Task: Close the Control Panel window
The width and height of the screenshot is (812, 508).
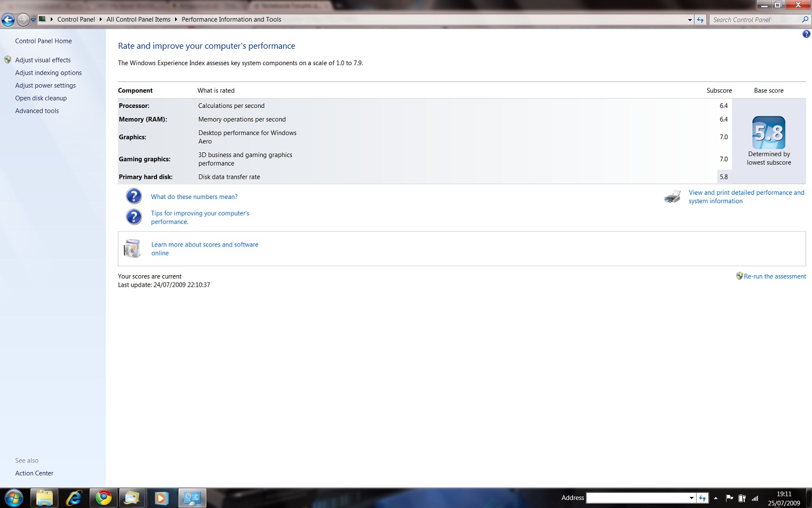Action: 798,5
